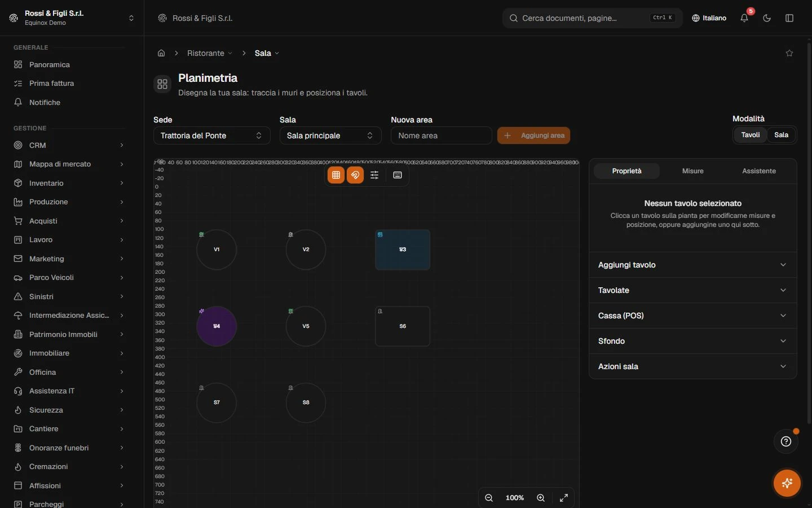
Task: Expand the floor plan to fullscreen
Action: coord(564,498)
